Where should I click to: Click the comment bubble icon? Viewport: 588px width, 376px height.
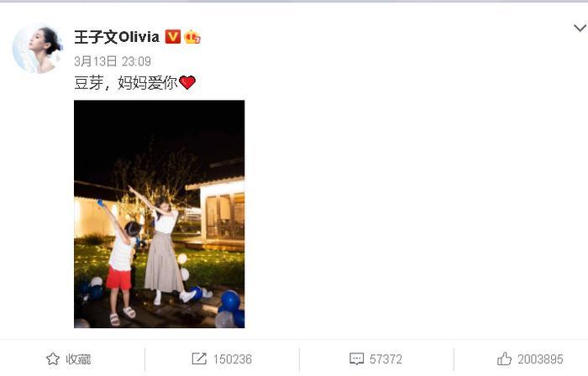click(356, 358)
